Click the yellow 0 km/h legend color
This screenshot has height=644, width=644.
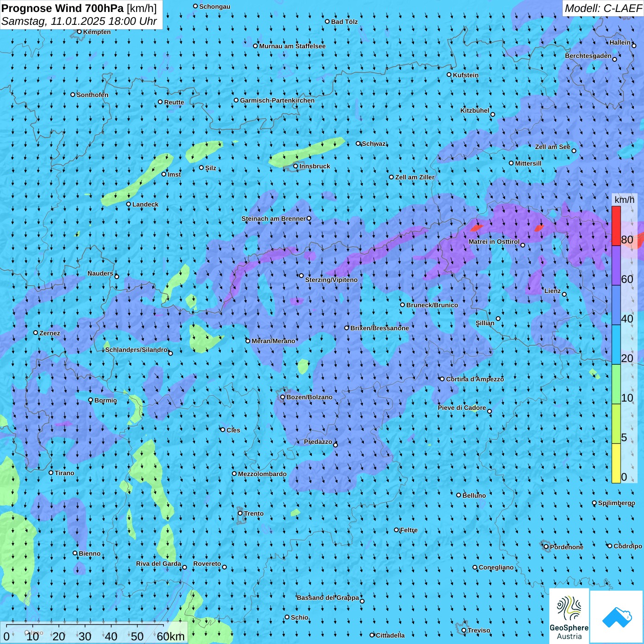pyautogui.click(x=616, y=463)
